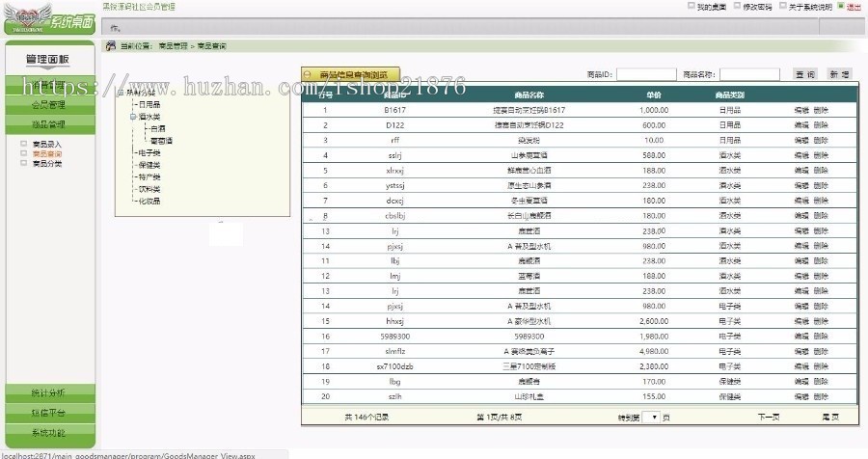Click the red 退出 logout link
This screenshot has width=868, height=459.
[854, 7]
